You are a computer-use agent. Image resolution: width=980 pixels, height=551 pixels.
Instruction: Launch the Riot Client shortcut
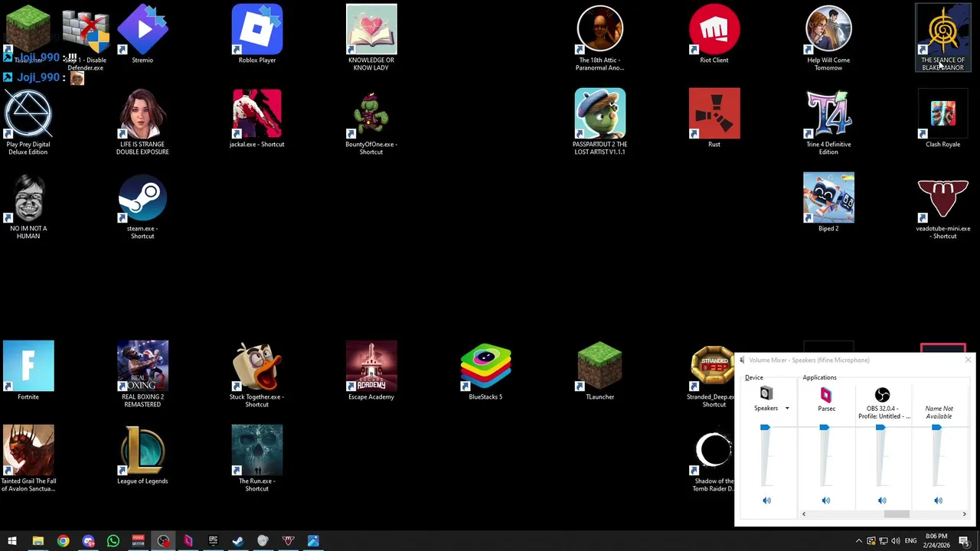[x=714, y=34]
